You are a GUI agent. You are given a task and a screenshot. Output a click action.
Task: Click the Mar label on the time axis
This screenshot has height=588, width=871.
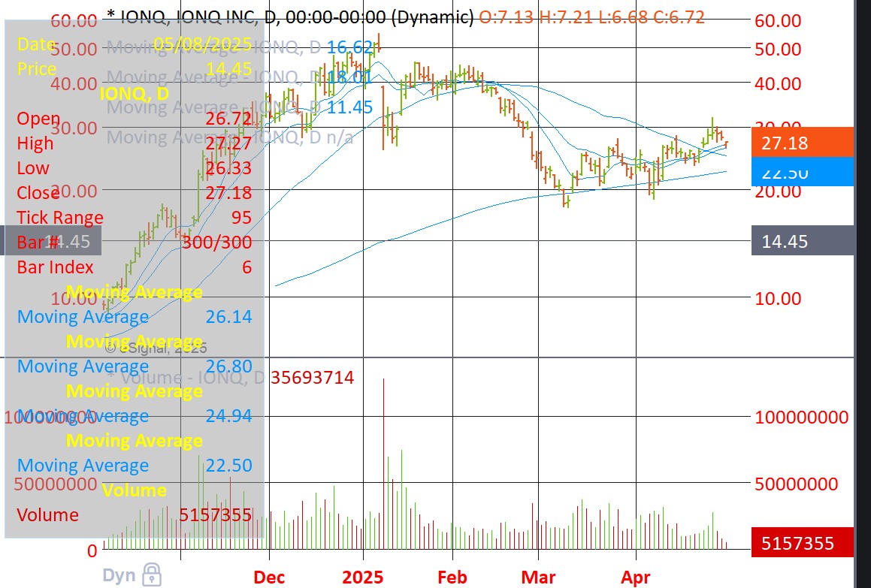538,577
